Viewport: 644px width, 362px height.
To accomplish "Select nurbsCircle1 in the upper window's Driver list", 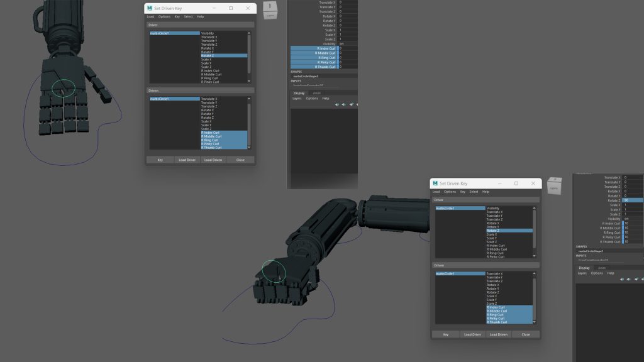I will (x=175, y=33).
